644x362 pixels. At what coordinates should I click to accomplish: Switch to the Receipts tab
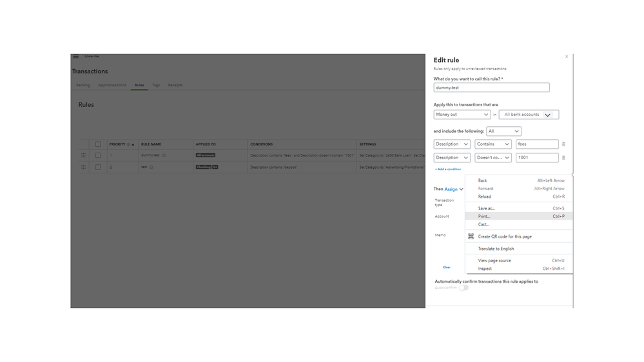[175, 86]
